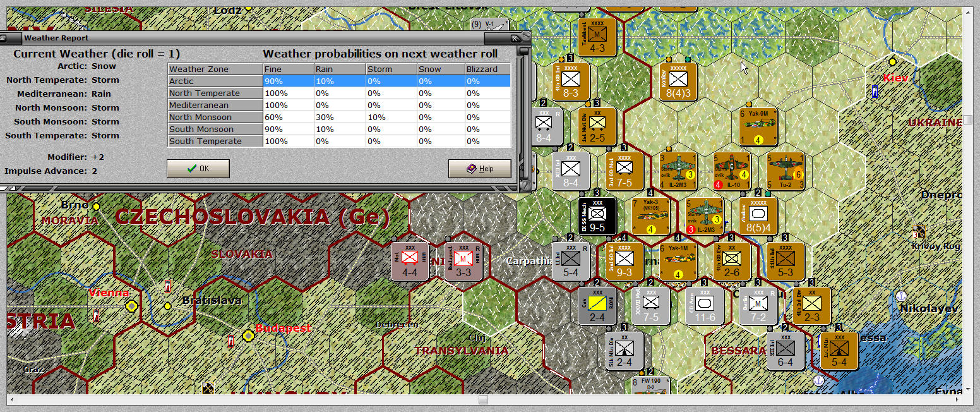Select the Tu-2 bomber counter

(786, 171)
